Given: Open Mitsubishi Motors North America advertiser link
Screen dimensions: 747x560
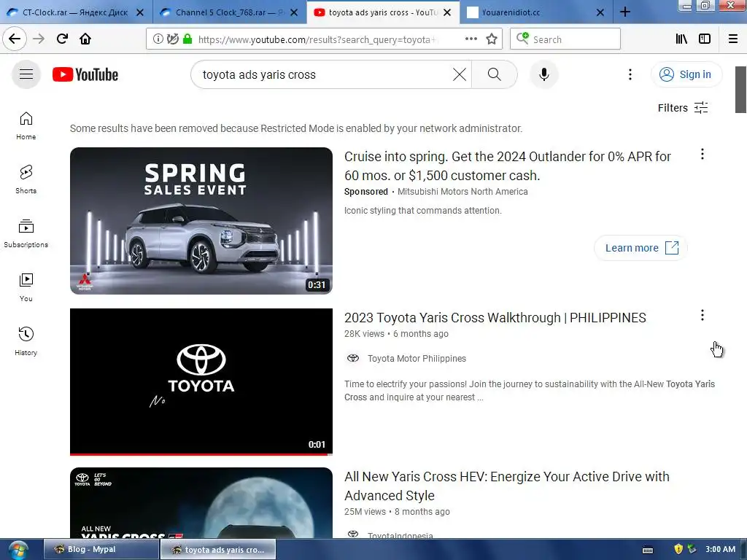Looking at the screenshot, I should tap(462, 192).
